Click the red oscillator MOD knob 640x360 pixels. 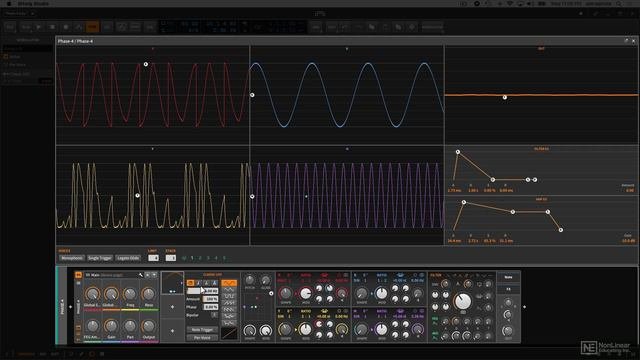coord(305,293)
